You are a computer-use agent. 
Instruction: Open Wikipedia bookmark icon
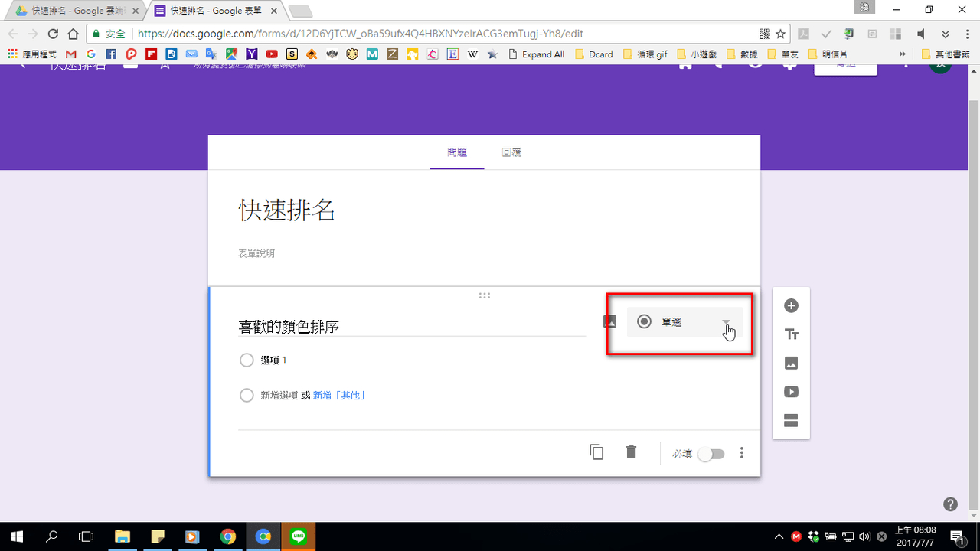pyautogui.click(x=472, y=54)
